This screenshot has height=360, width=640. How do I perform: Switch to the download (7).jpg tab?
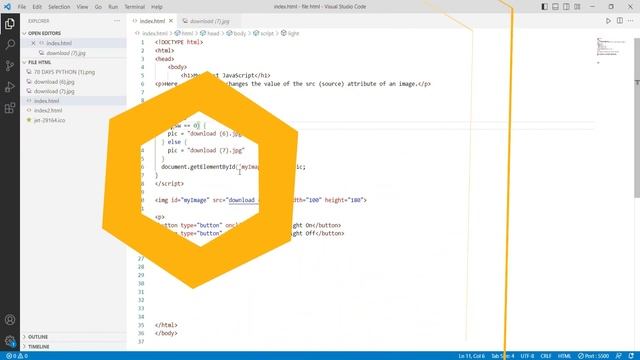[x=209, y=21]
